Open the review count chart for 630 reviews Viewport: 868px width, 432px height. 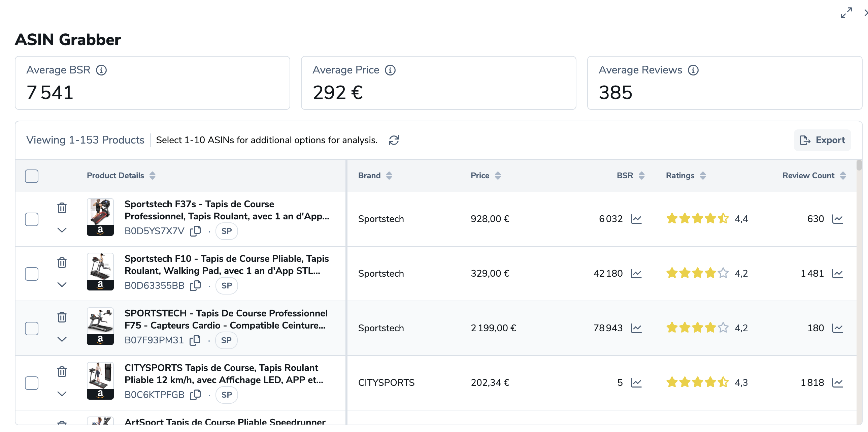pos(837,219)
